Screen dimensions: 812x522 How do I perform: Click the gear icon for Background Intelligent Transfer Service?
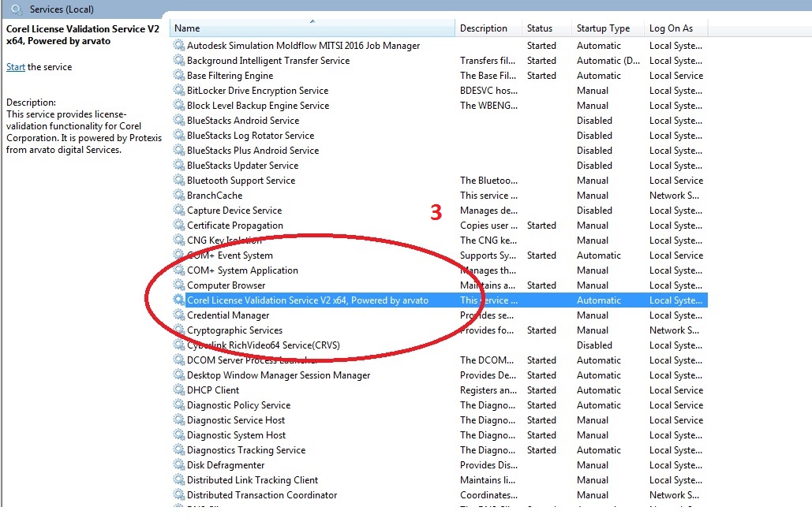coord(178,60)
